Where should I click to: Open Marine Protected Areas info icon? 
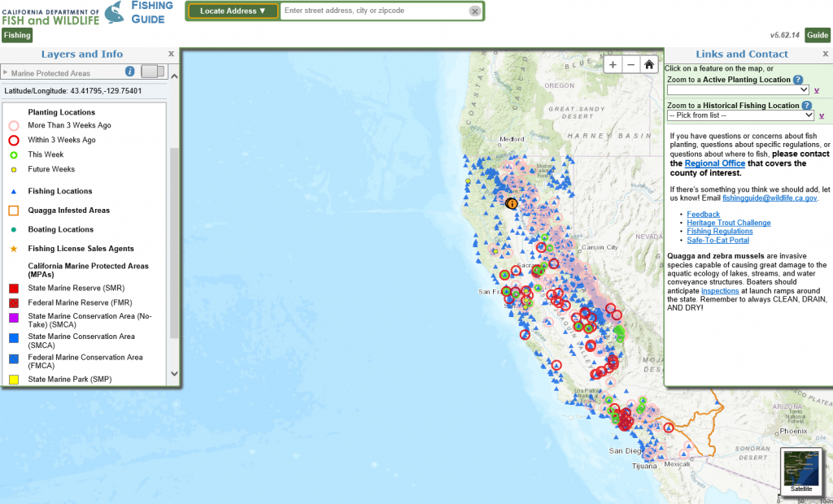129,72
